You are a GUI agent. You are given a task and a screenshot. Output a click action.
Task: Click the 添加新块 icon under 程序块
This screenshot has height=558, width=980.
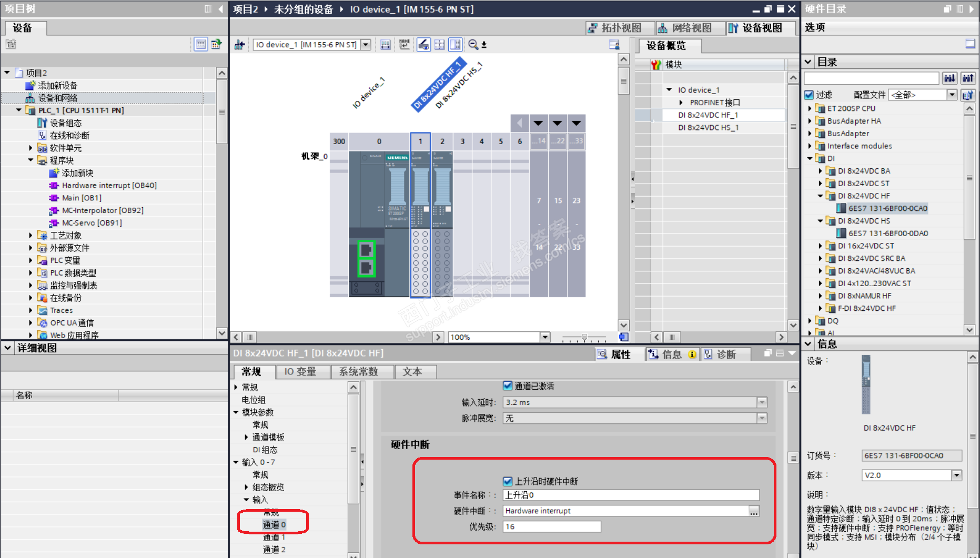click(54, 173)
